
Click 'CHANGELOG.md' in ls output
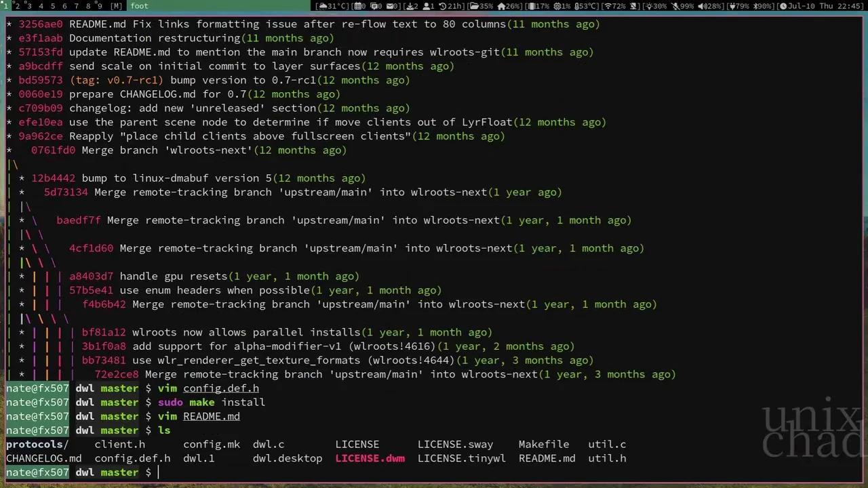click(x=43, y=458)
